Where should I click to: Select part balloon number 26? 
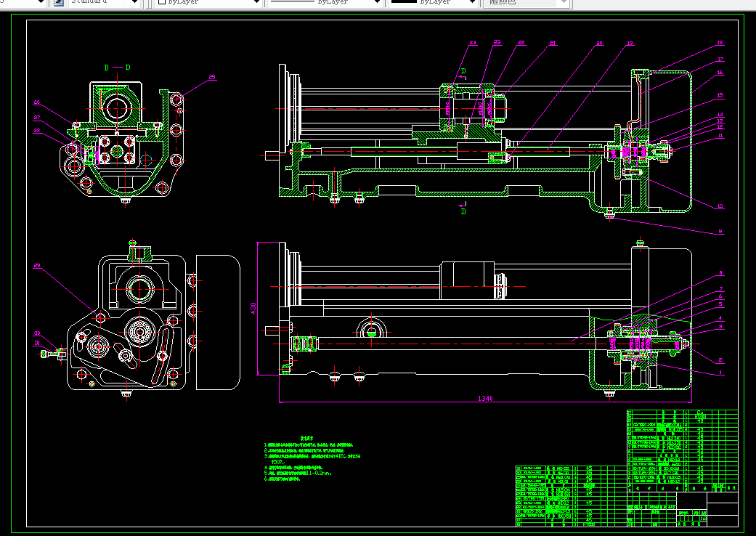tap(37, 103)
